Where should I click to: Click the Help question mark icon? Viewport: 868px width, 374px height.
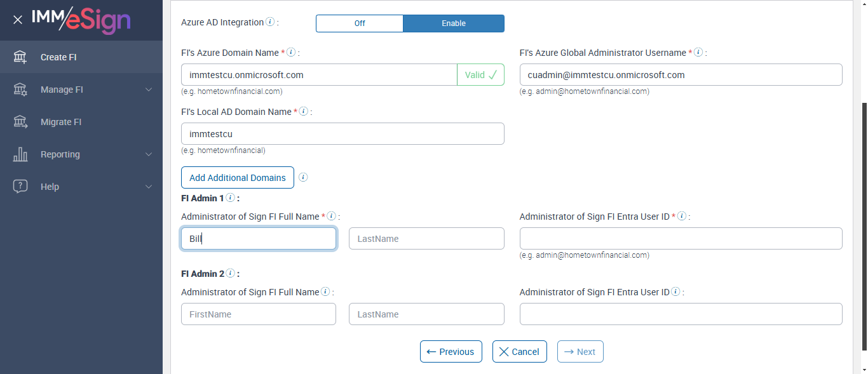click(20, 187)
